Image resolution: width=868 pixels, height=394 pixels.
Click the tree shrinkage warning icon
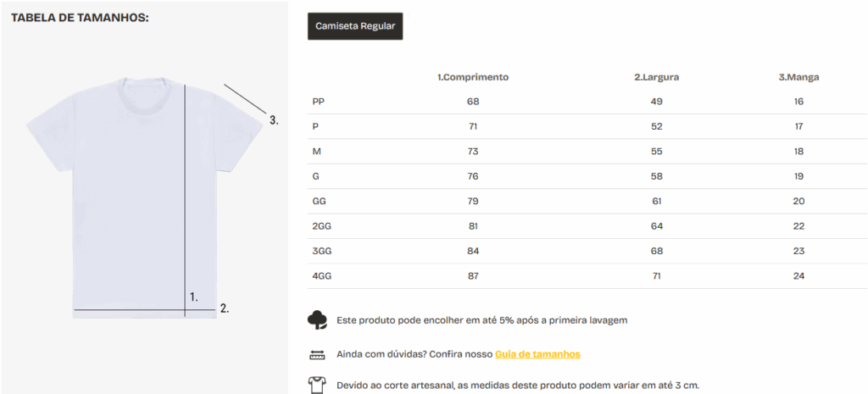click(x=317, y=320)
